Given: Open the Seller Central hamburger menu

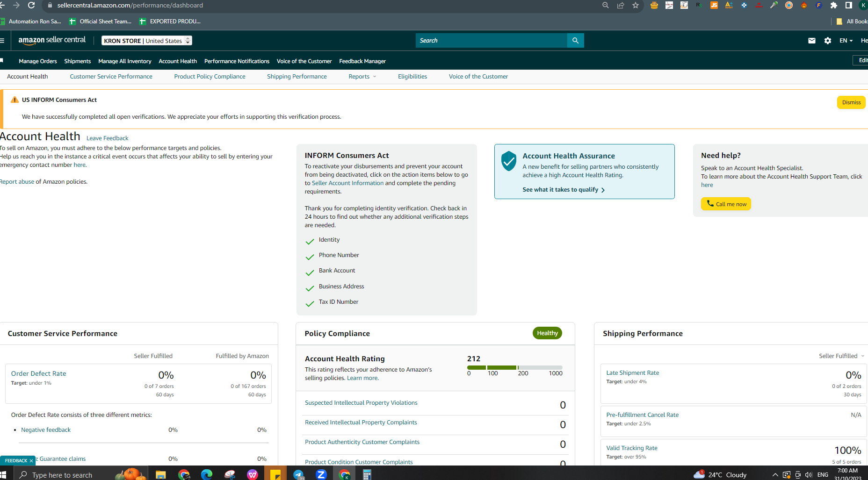Looking at the screenshot, I should 2,41.
